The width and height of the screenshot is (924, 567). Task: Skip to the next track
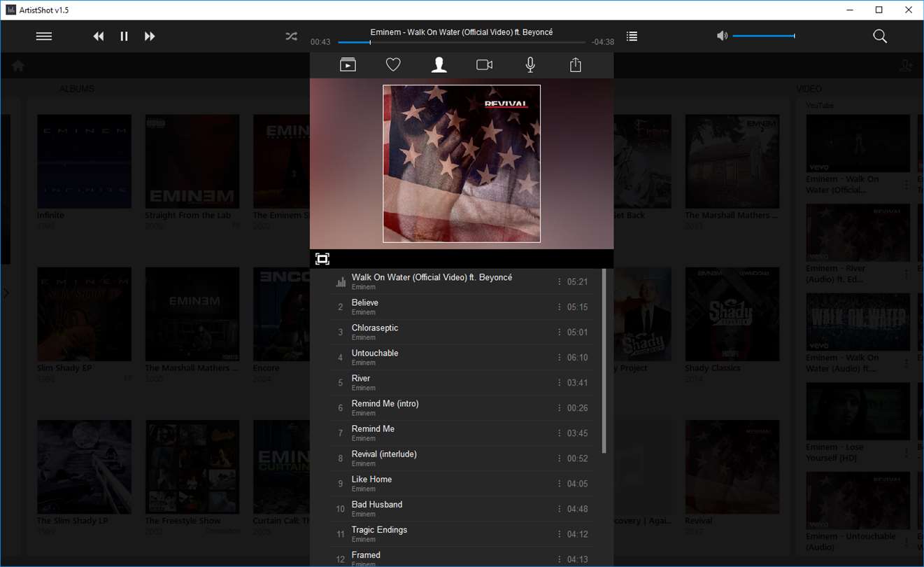[150, 36]
